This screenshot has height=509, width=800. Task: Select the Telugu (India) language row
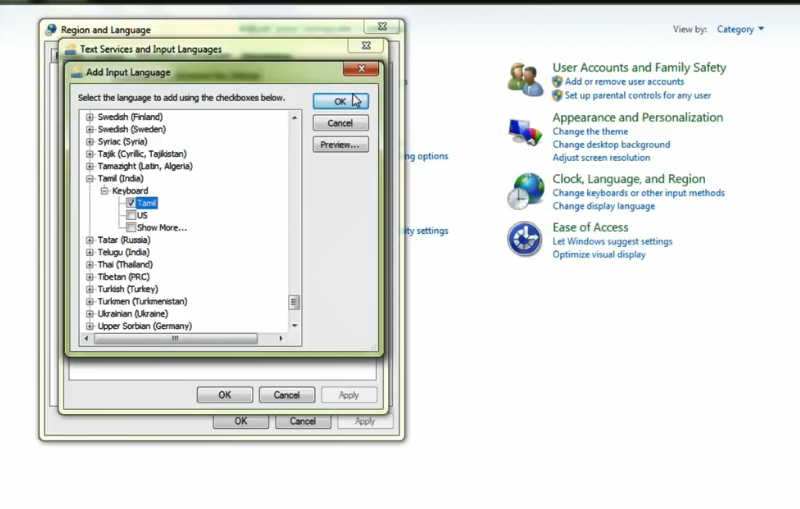[123, 252]
